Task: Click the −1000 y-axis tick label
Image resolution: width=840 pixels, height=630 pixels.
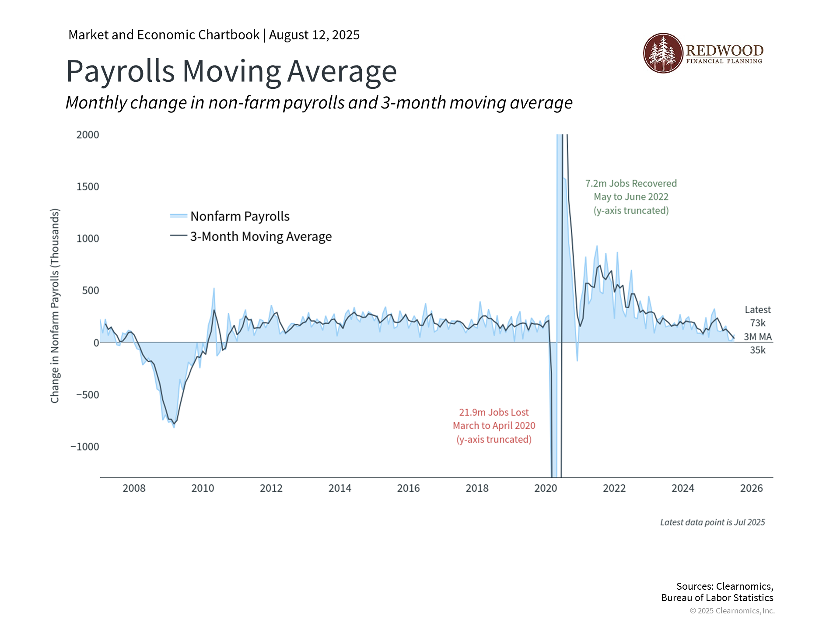Action: click(x=85, y=447)
